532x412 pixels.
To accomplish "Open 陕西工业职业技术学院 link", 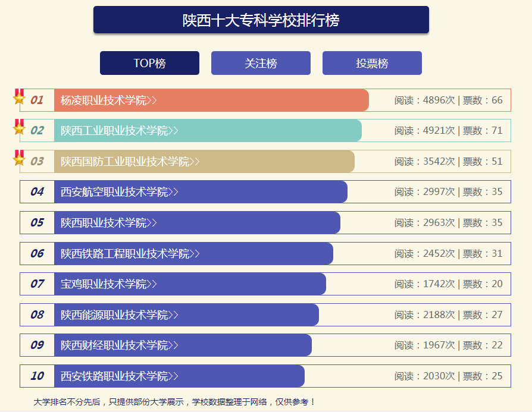I will pyautogui.click(x=119, y=131).
